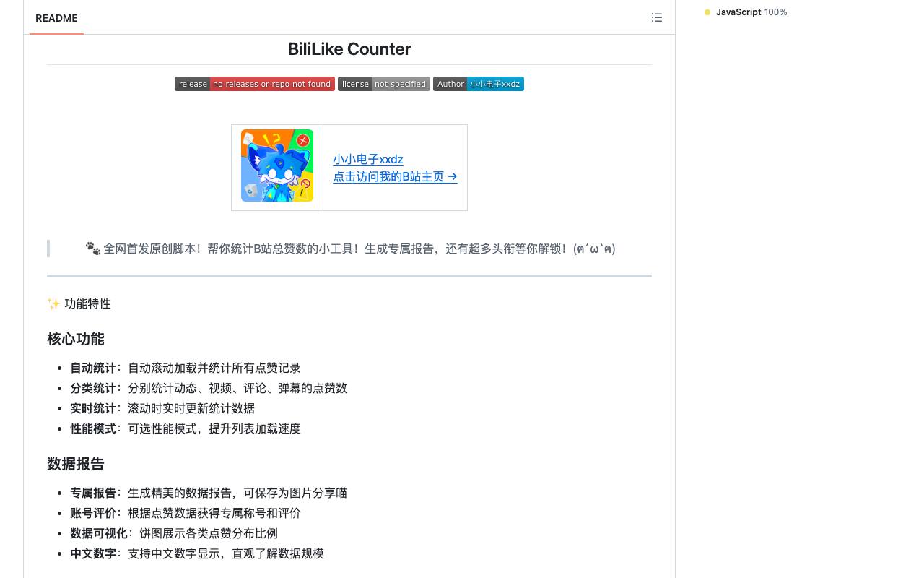Click the 数据可视化 list item

[x=174, y=533]
